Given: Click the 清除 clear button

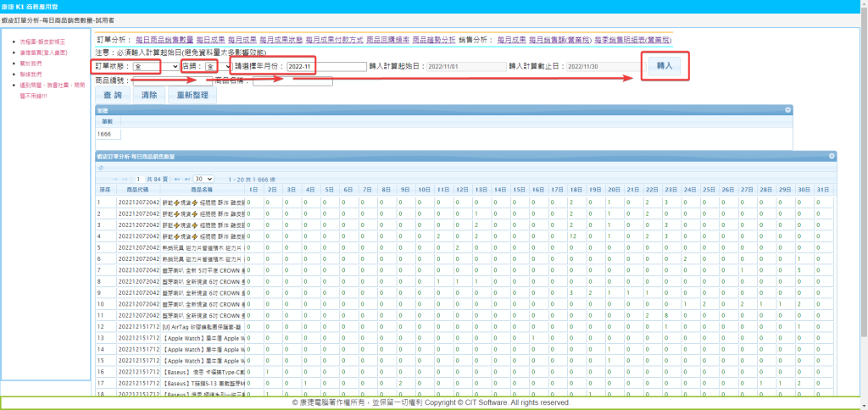Looking at the screenshot, I should pos(149,95).
